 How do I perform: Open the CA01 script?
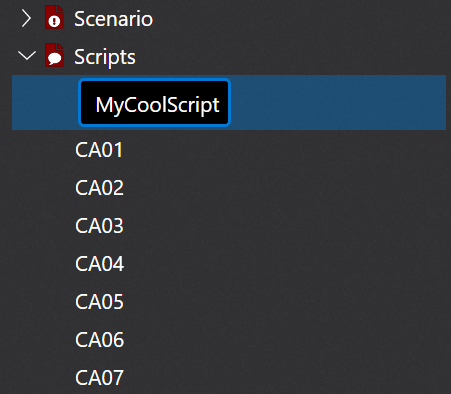[99, 150]
